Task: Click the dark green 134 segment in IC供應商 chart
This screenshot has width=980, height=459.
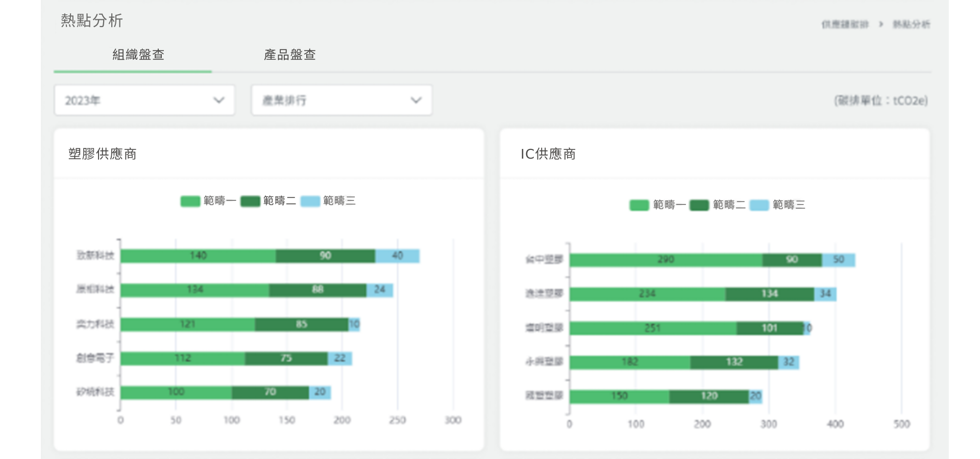Action: pos(769,294)
